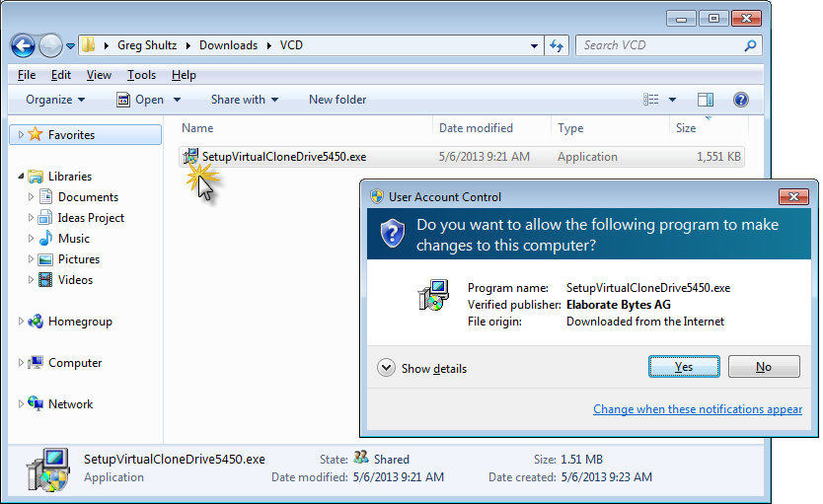Open the Tools menu
Image resolution: width=823 pixels, height=504 pixels.
[141, 75]
